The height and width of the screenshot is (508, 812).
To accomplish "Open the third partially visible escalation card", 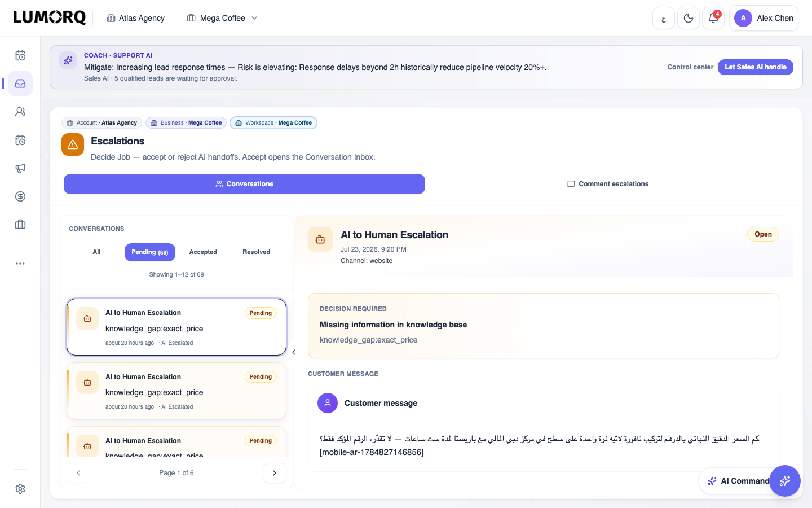I will (176, 442).
